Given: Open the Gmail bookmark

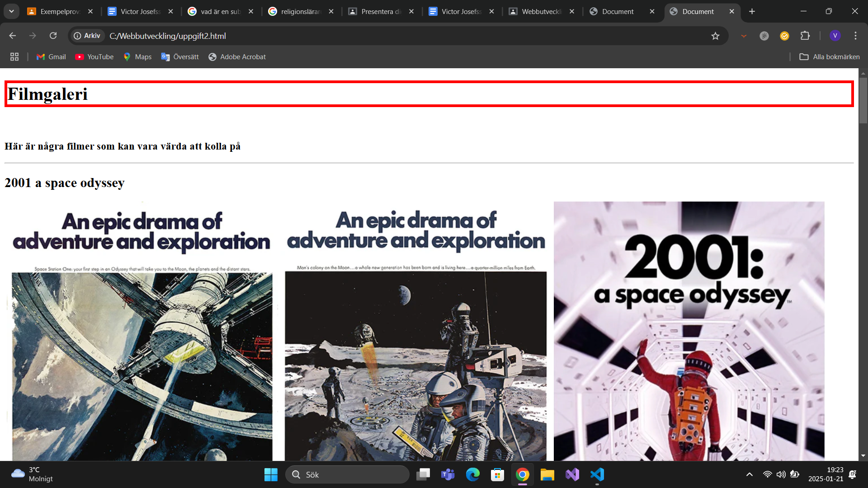Looking at the screenshot, I should pos(51,56).
